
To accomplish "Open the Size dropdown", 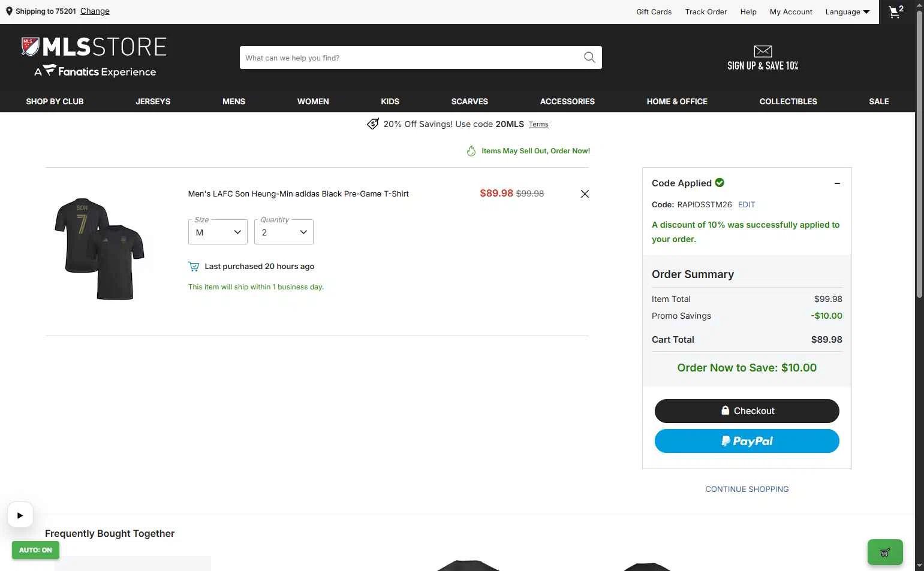I will pyautogui.click(x=218, y=232).
